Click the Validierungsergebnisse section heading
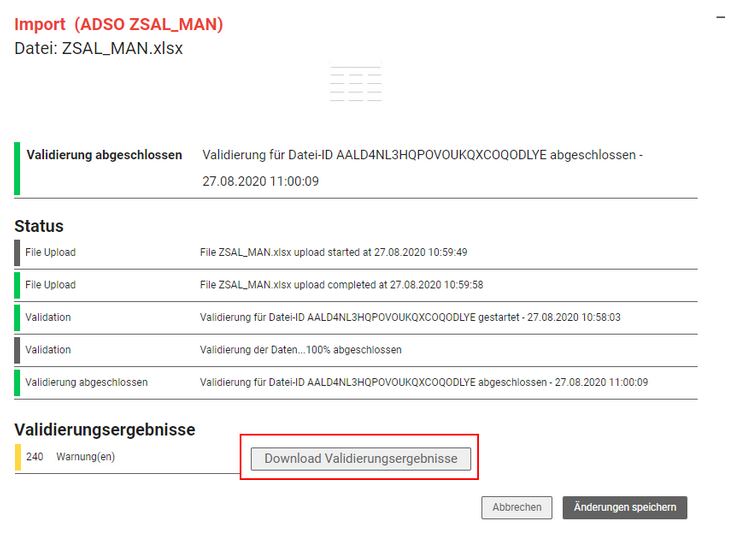Screen dimensions: 738x535 click(x=104, y=430)
